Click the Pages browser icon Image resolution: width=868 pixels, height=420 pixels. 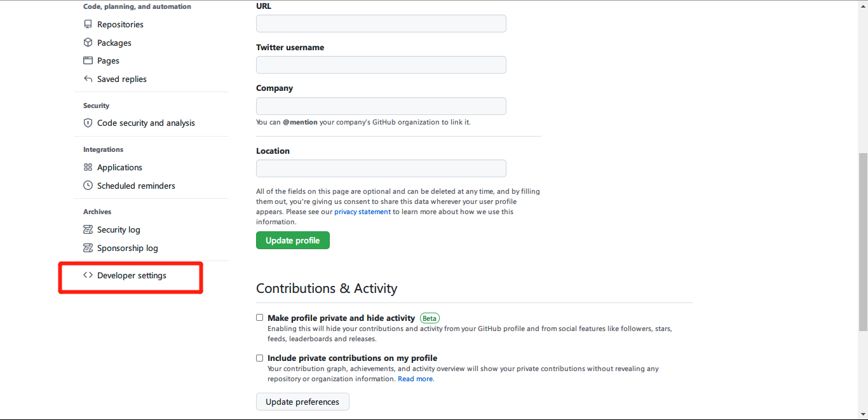tap(88, 60)
